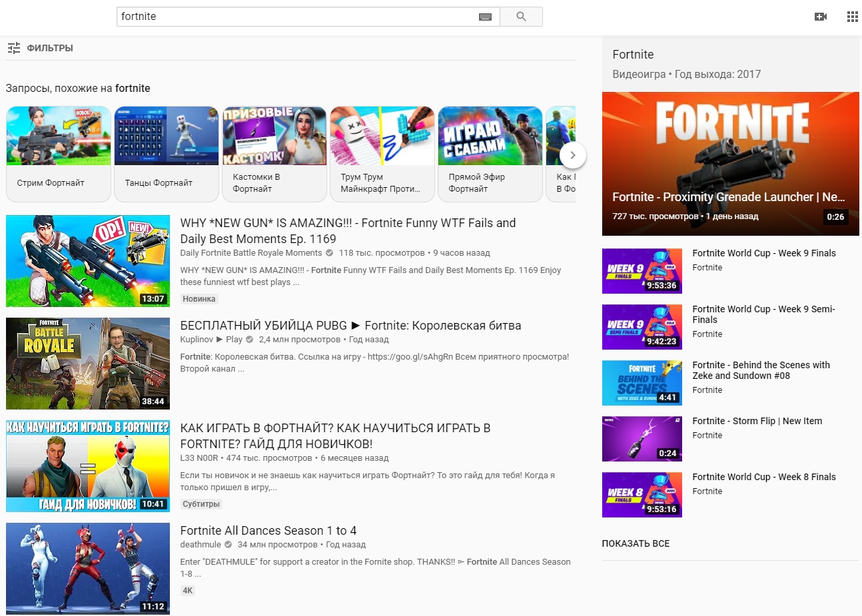The image size is (862, 616).
Task: Visit the L33 N00R channel
Action: click(x=199, y=458)
